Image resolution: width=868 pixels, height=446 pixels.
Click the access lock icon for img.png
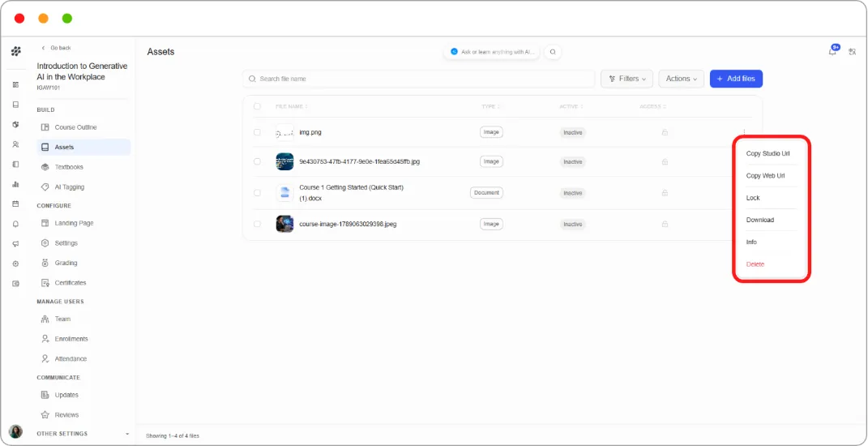(665, 132)
